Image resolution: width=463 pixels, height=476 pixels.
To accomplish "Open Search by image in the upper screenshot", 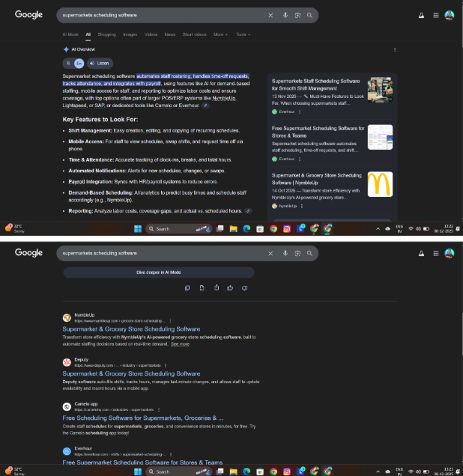I will 297,15.
